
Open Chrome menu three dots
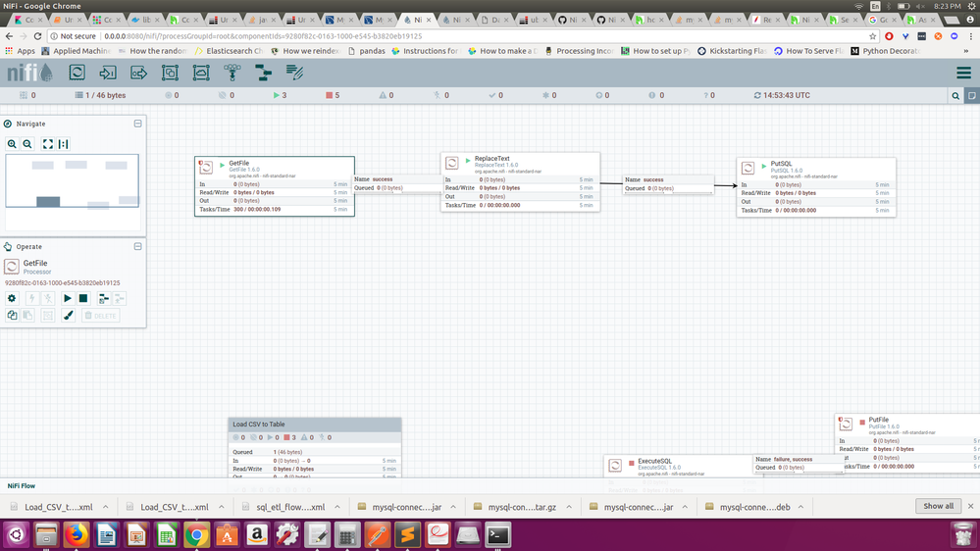970,36
